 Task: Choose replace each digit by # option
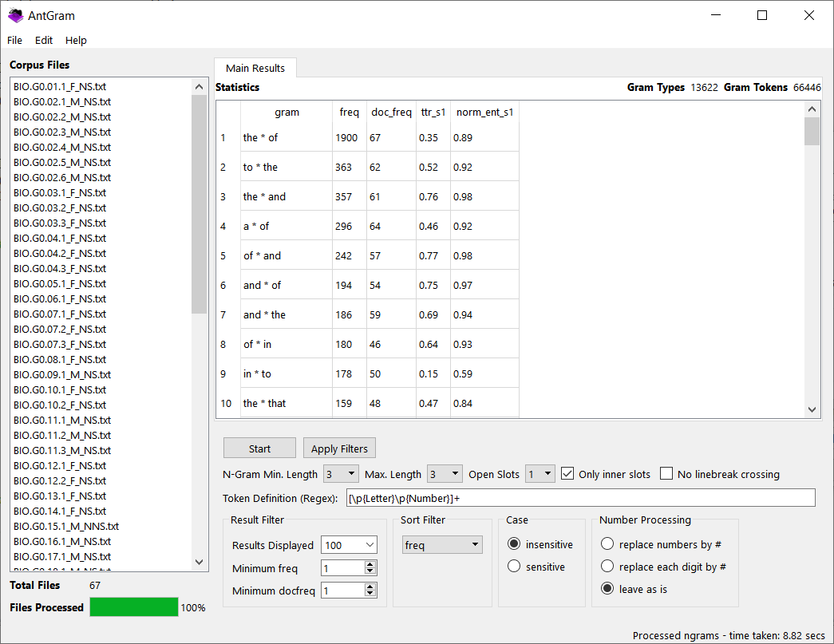pos(607,567)
